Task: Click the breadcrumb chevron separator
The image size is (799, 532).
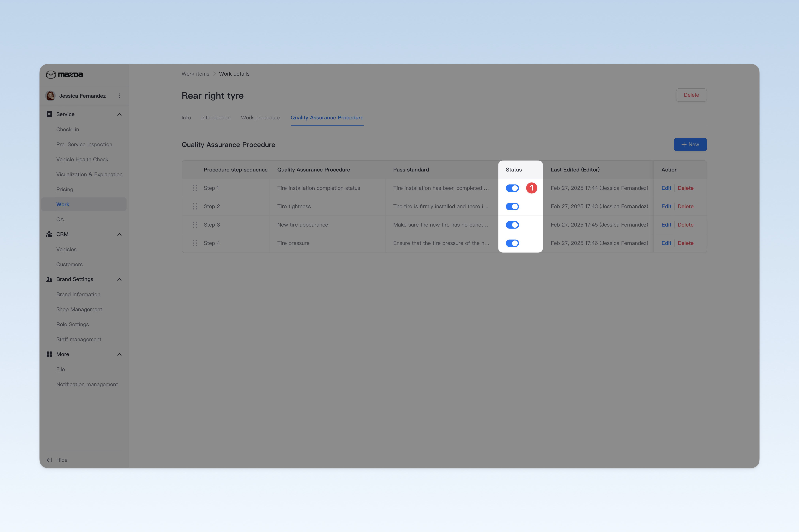Action: (214, 74)
